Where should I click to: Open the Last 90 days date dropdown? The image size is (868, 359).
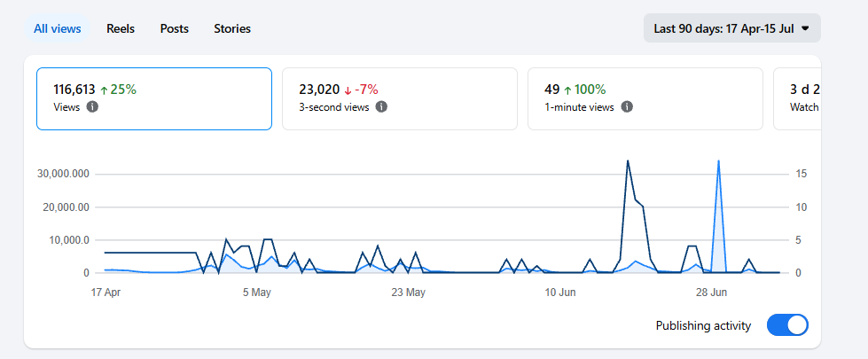[731, 28]
